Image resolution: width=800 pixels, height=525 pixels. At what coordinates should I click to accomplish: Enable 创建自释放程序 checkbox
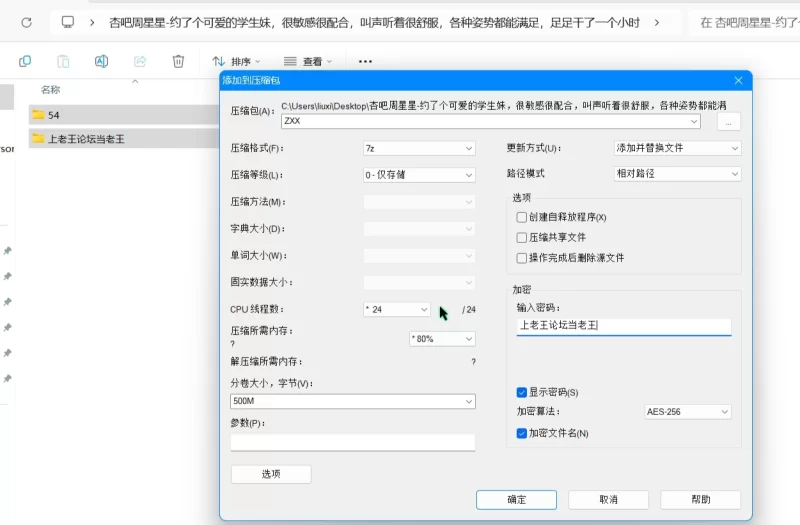tap(521, 217)
